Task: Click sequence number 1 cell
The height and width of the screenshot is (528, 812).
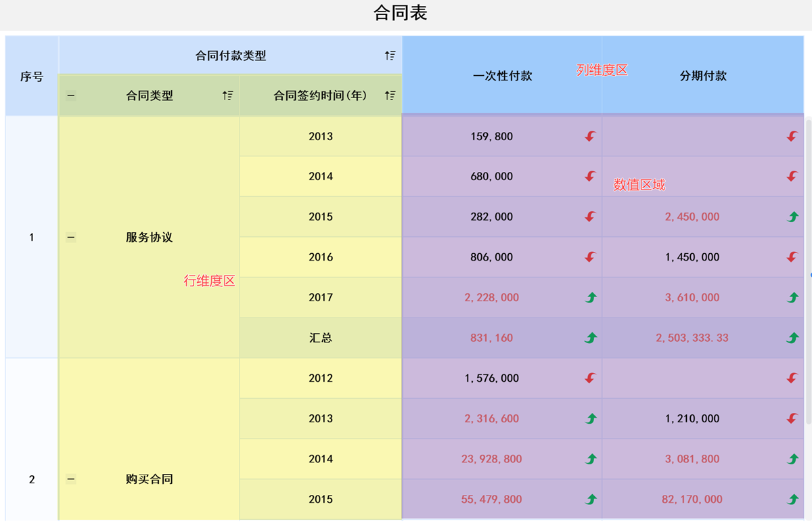Action: [x=32, y=238]
